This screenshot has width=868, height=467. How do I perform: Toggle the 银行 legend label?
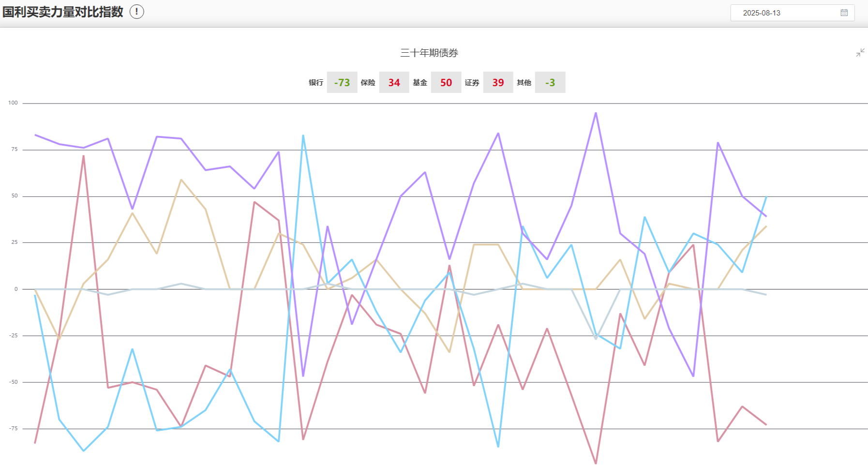[x=316, y=83]
